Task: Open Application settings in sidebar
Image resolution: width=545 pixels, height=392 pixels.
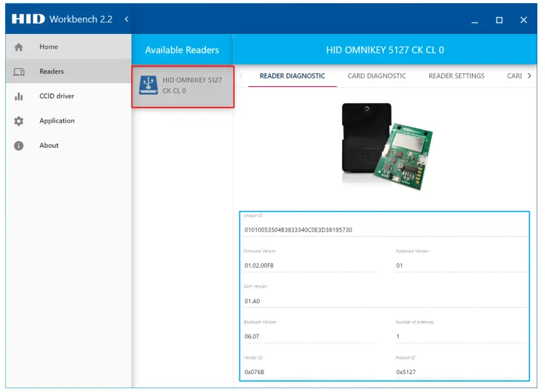Action: point(68,121)
